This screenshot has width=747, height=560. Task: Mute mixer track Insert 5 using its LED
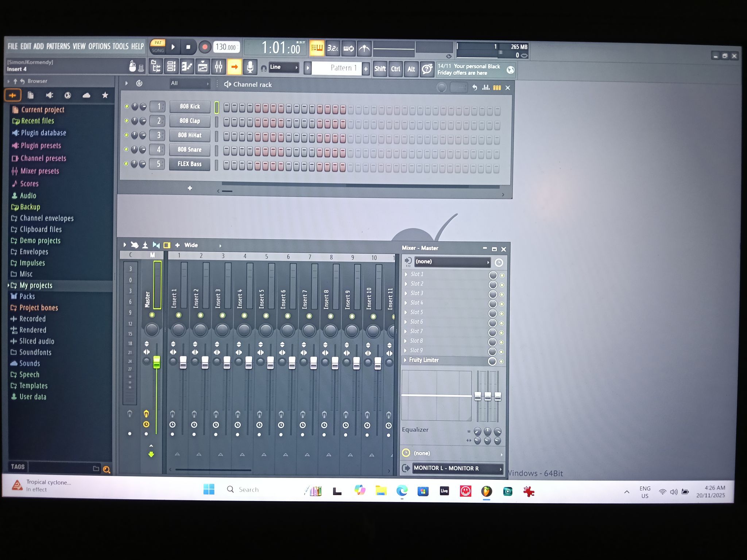click(266, 316)
